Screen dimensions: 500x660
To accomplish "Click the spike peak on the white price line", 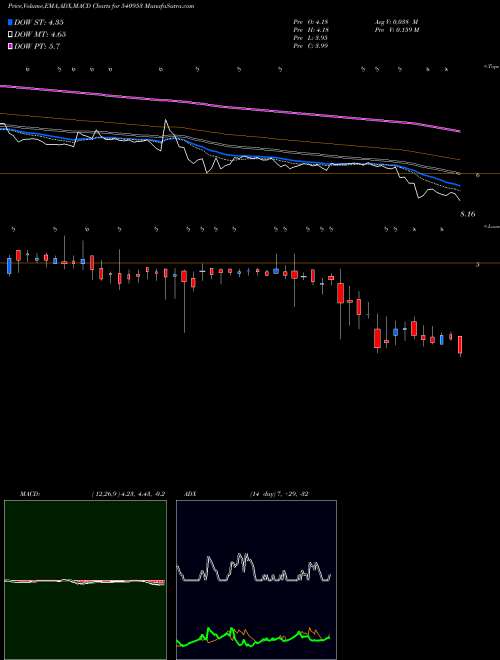I will click(x=165, y=120).
